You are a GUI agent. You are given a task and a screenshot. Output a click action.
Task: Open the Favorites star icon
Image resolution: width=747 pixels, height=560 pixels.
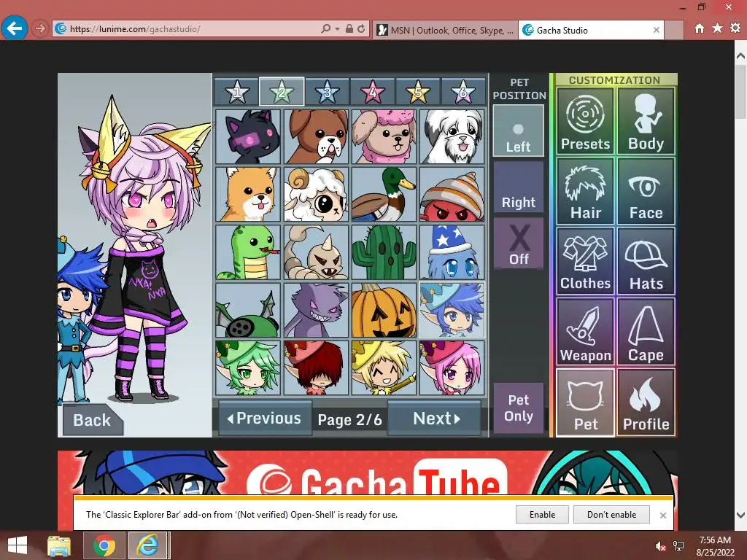click(718, 28)
